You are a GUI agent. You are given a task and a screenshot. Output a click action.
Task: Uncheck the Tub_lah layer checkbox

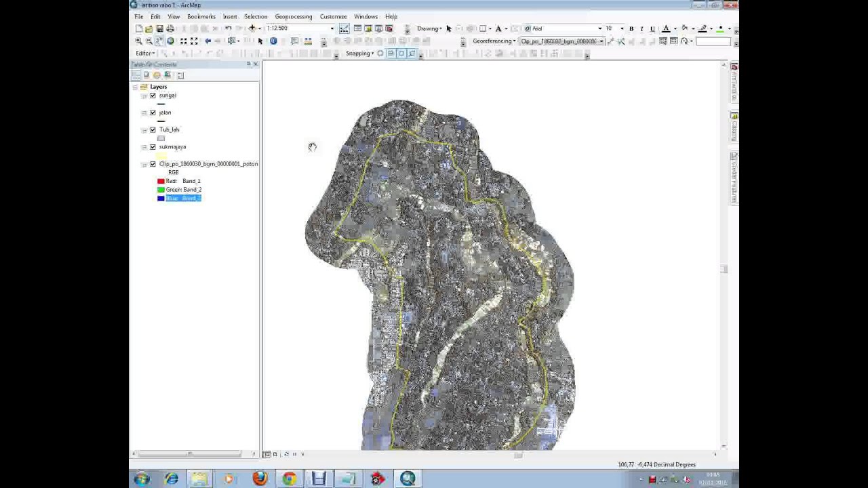153,129
